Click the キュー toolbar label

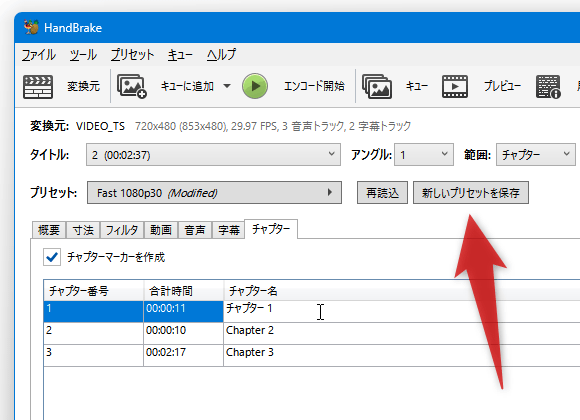click(x=417, y=86)
